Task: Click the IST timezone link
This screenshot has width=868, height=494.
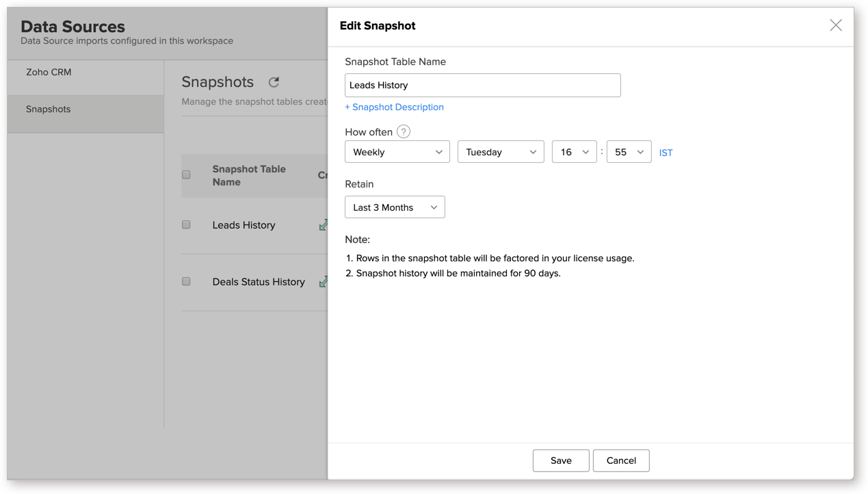Action: coord(666,153)
